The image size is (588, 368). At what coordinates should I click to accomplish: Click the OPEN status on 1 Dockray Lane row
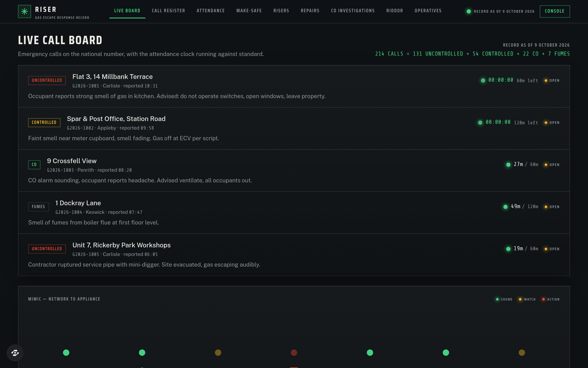pos(552,207)
